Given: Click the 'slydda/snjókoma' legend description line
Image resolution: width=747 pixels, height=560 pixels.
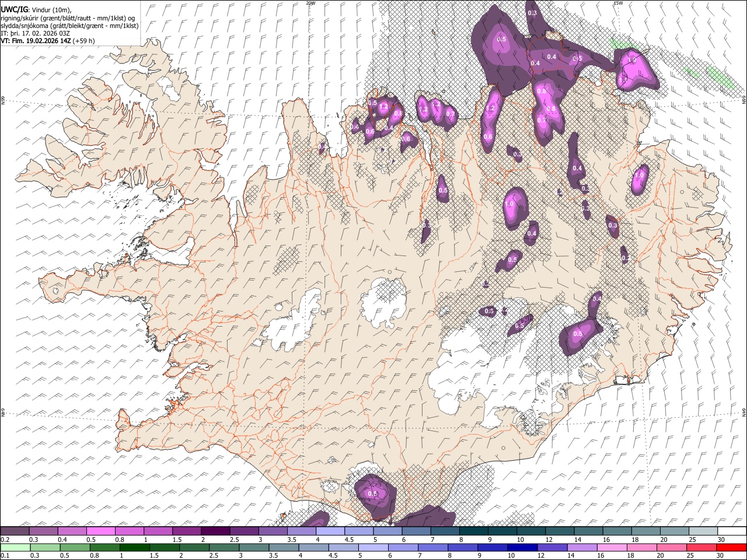Looking at the screenshot, I should (x=70, y=26).
